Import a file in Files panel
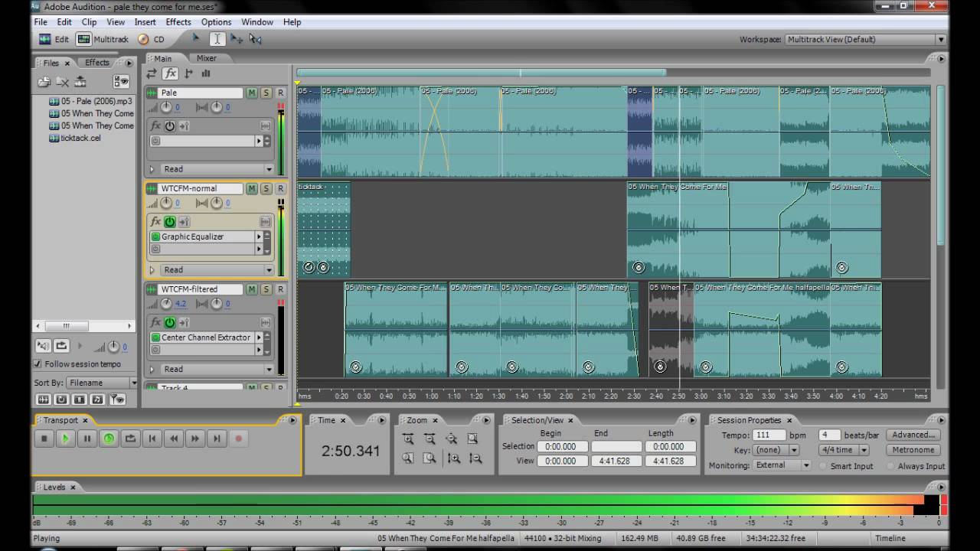The image size is (980, 551). click(x=44, y=82)
